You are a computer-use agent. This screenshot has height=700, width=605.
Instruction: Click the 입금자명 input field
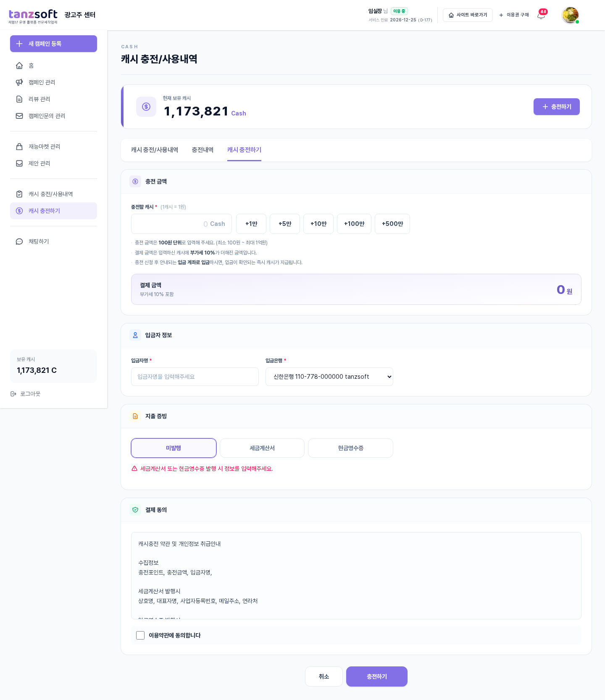(195, 377)
